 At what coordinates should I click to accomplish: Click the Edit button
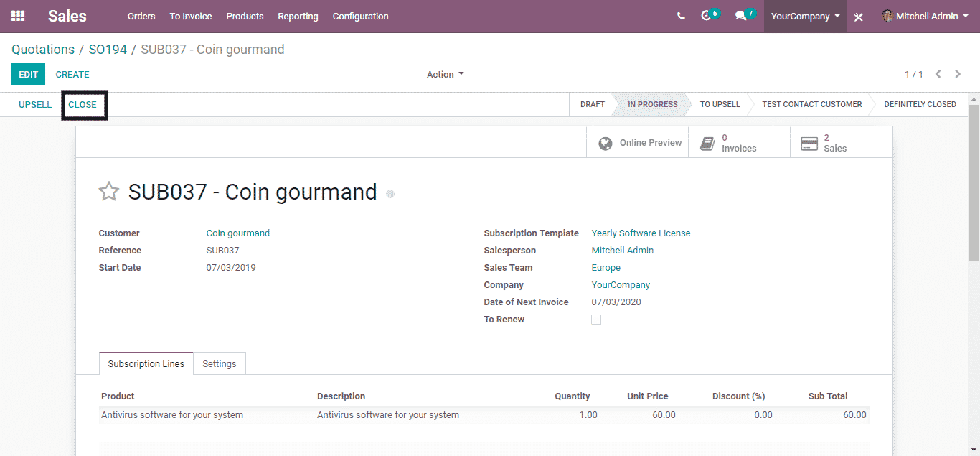[28, 74]
